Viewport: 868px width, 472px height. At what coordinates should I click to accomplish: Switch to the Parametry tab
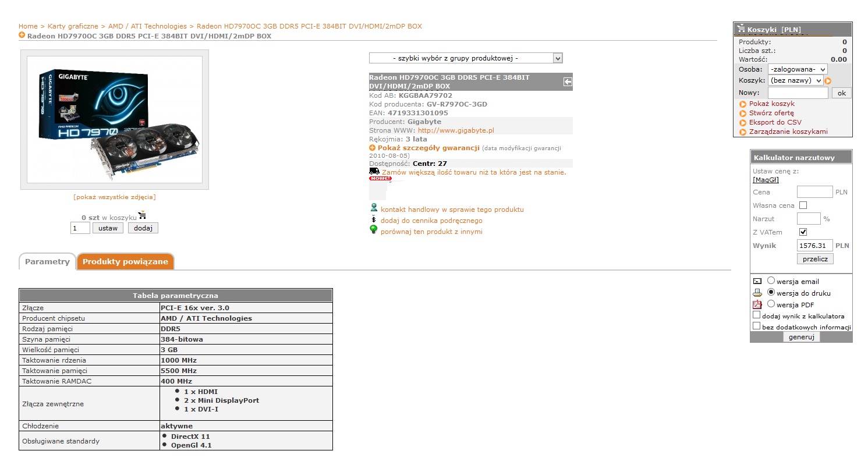(47, 262)
